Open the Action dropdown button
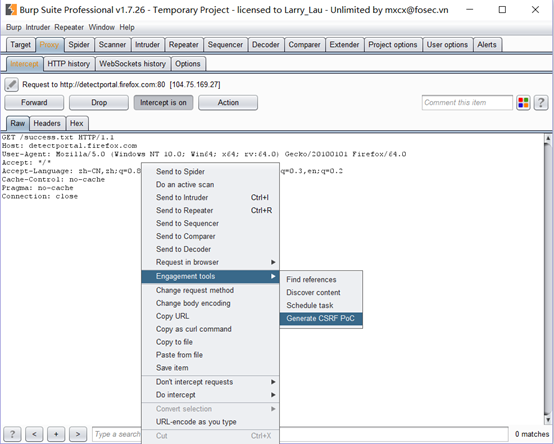 (228, 102)
